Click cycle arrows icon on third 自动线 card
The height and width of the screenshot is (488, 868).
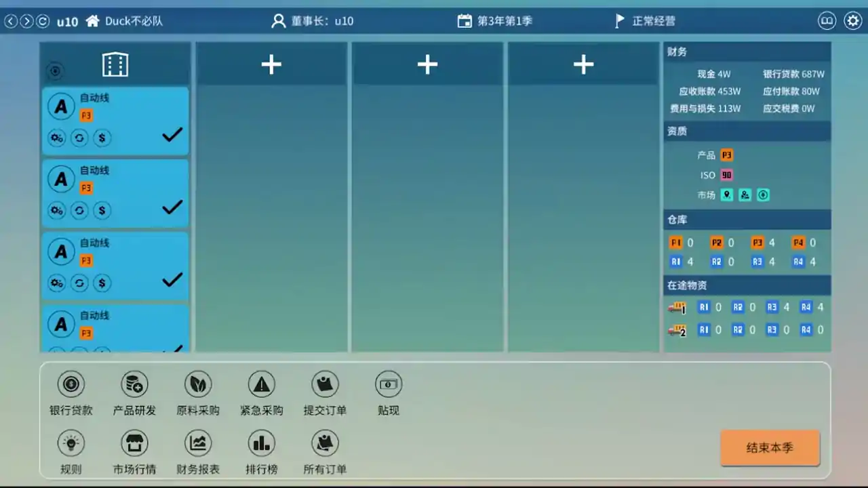79,283
